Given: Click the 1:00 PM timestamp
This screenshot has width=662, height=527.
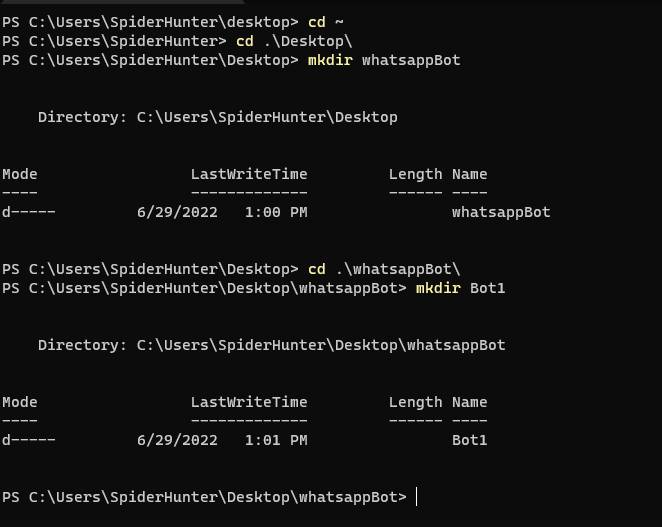Looking at the screenshot, I should pos(276,212).
